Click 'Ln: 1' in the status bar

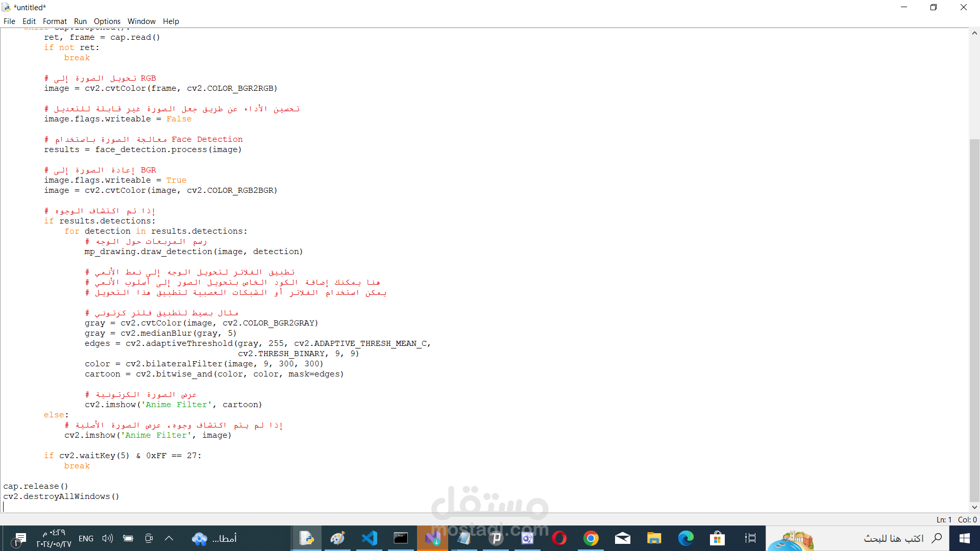(x=944, y=519)
